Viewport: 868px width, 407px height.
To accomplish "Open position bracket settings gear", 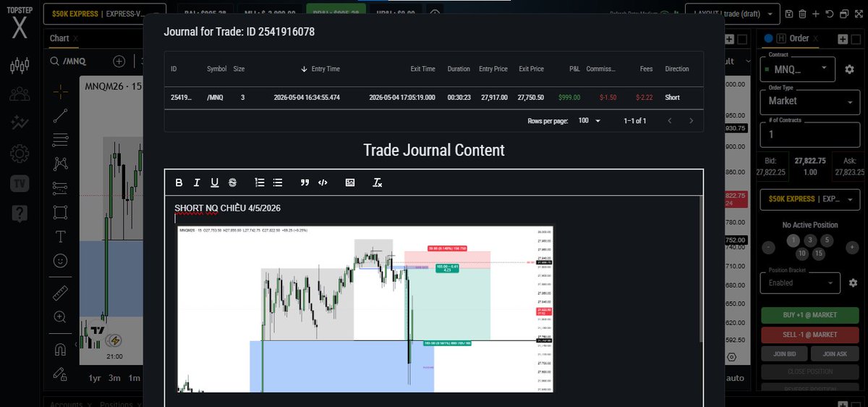I will pos(853,282).
